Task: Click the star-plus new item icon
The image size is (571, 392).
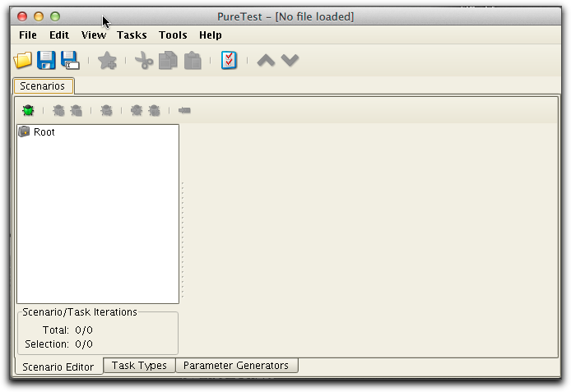Action: [x=107, y=60]
